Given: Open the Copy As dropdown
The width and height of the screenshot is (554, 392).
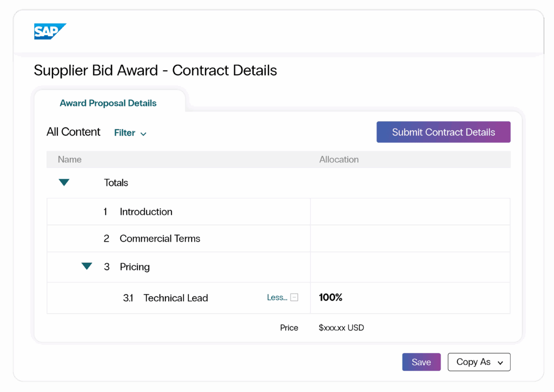Looking at the screenshot, I should 479,362.
